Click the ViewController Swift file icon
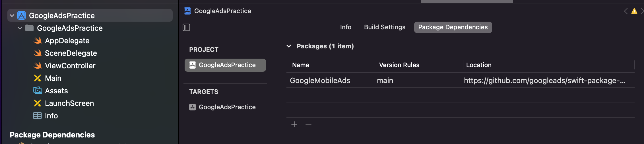Image resolution: width=644 pixels, height=144 pixels. [38, 65]
